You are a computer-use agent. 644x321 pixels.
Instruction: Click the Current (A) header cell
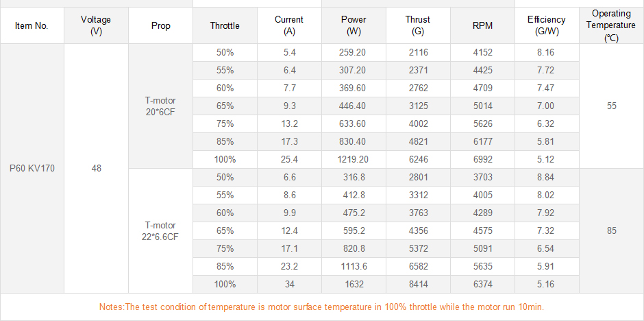[x=289, y=26]
